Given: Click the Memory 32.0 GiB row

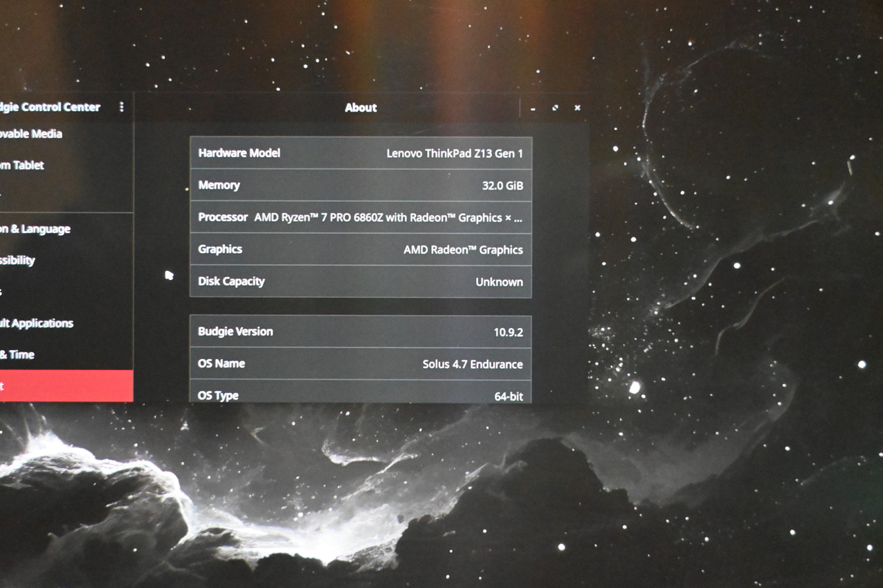Looking at the screenshot, I should [361, 185].
